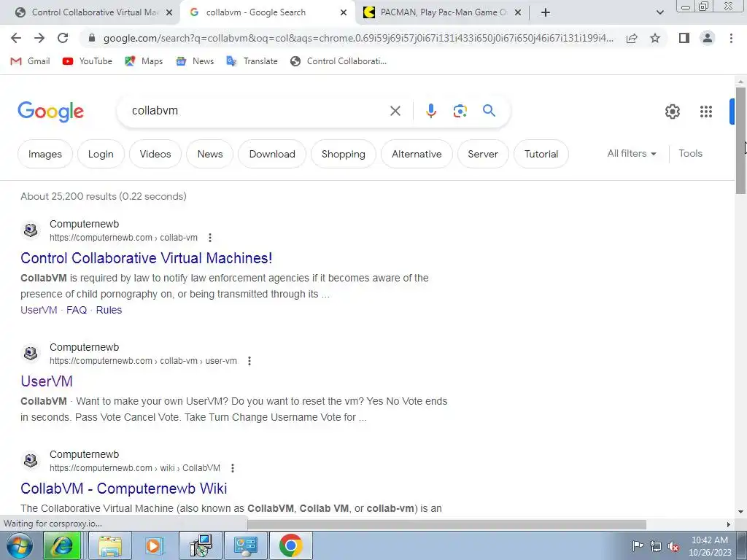Viewport: 747px width, 560px height.
Task: Start voice search with microphone icon
Action: coord(430,111)
